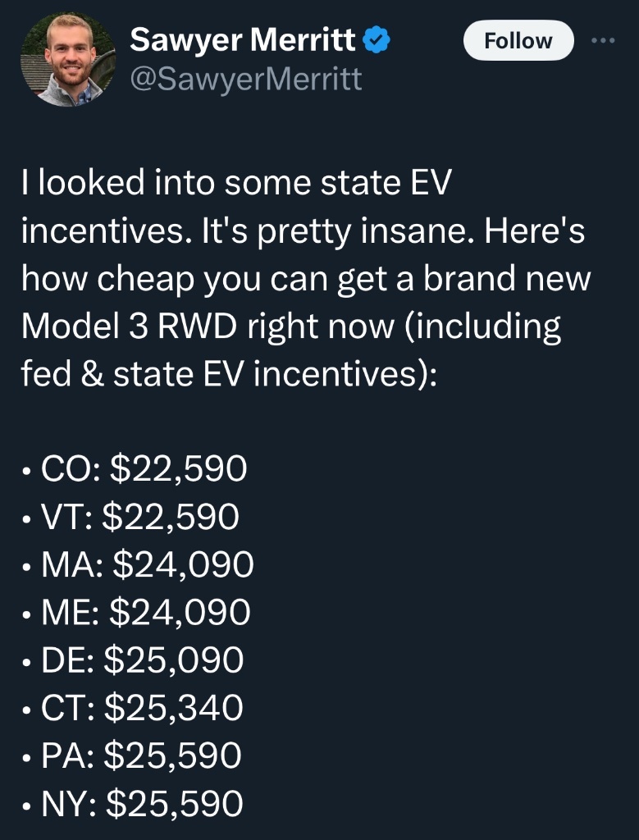The width and height of the screenshot is (639, 840).
Task: Click the 'I looked into some state EV' line
Action: [x=236, y=183]
